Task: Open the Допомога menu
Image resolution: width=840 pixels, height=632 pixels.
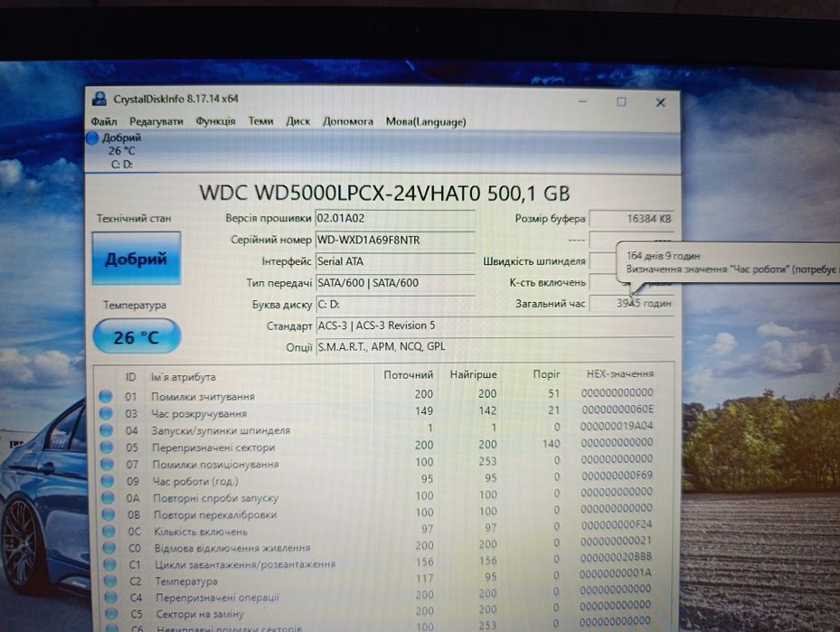Action: pos(348,121)
